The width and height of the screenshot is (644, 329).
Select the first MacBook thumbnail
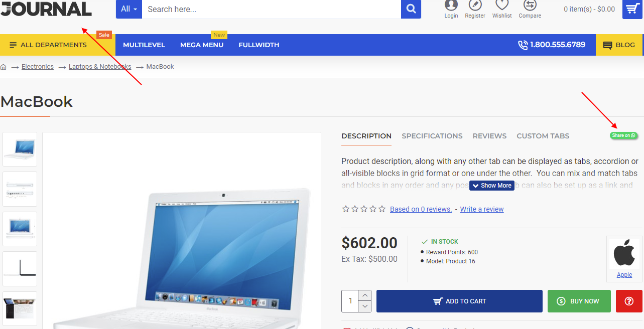click(x=20, y=149)
